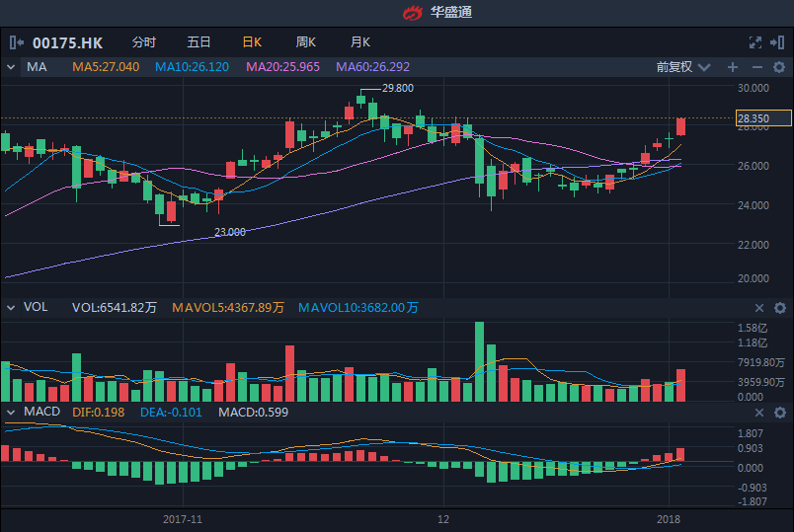794x532 pixels.
Task: Click the 00175.HK stock code
Action: click(67, 42)
